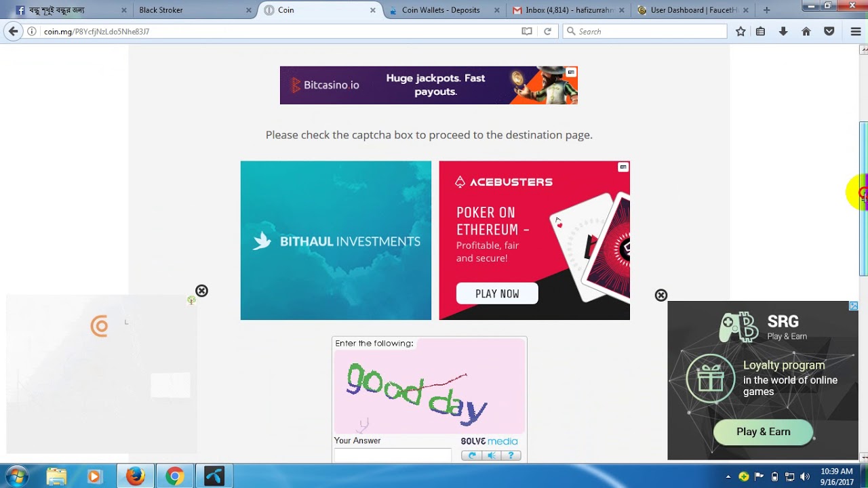Close the right SRG floating ad with X
Viewport: 868px width, 488px height.
click(x=661, y=295)
